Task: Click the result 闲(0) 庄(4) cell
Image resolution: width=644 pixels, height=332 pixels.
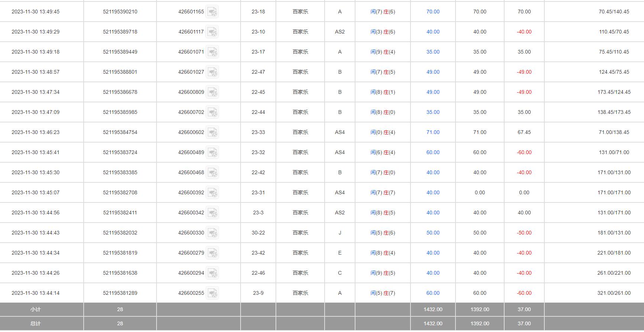Action: [x=383, y=133]
